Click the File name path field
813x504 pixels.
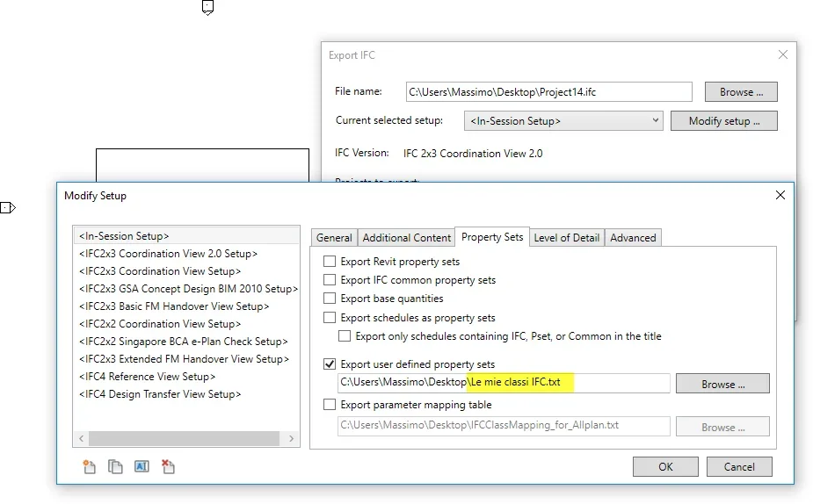coord(549,91)
